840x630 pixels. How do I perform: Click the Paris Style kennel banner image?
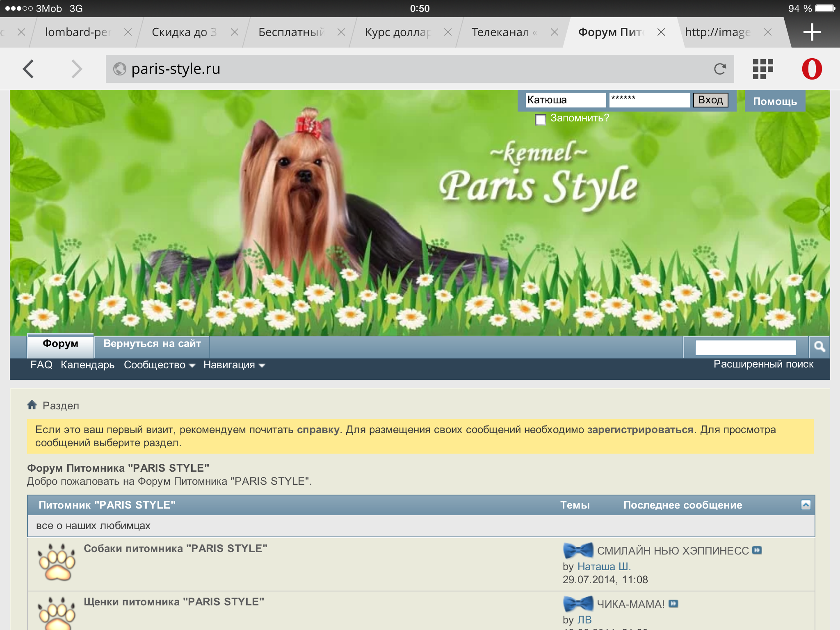coord(420,213)
